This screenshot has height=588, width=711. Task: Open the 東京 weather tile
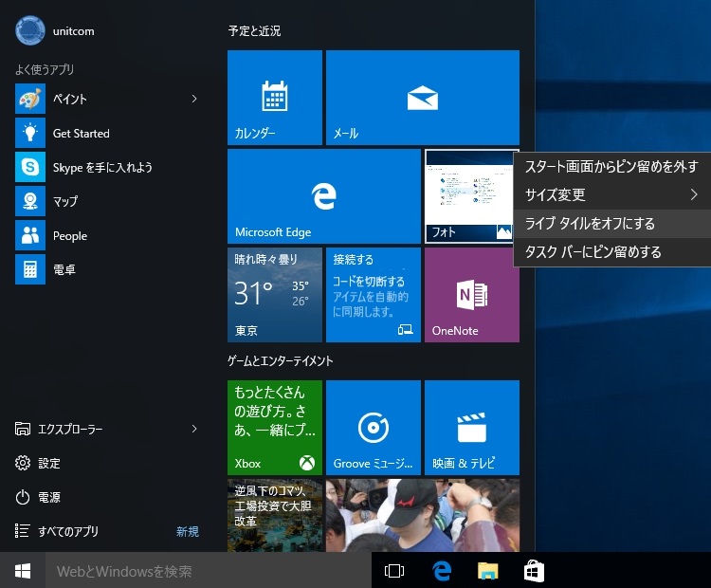[x=275, y=295]
